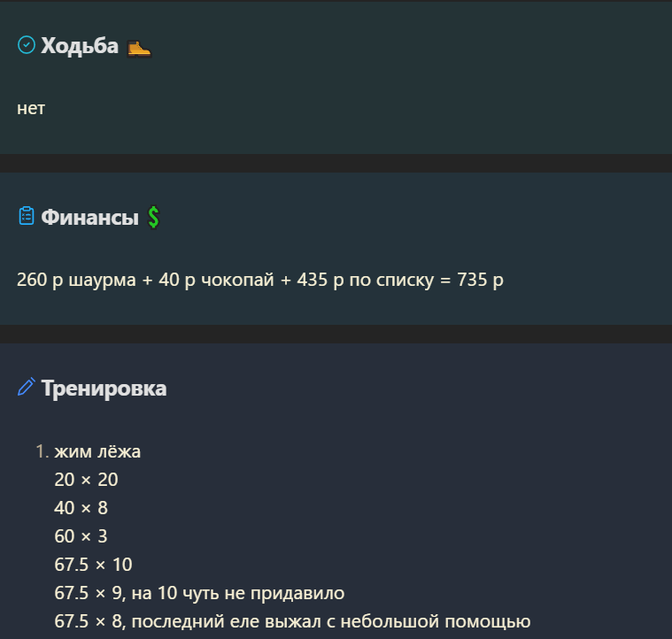Click the '435 р по списку' entry
This screenshot has height=639, width=672.
tap(366, 280)
